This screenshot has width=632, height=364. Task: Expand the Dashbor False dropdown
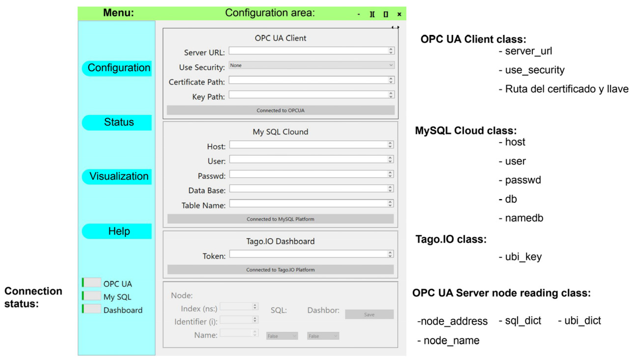click(x=323, y=336)
